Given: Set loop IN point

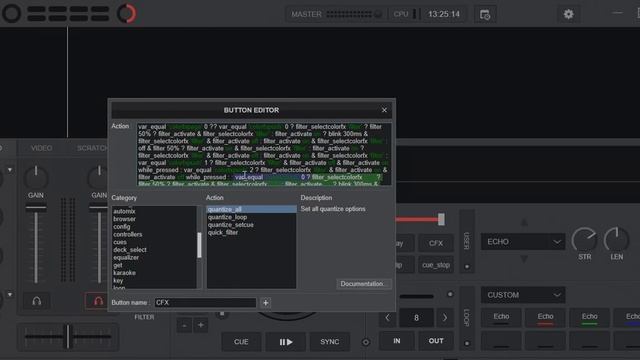Looking at the screenshot, I should (x=397, y=341).
